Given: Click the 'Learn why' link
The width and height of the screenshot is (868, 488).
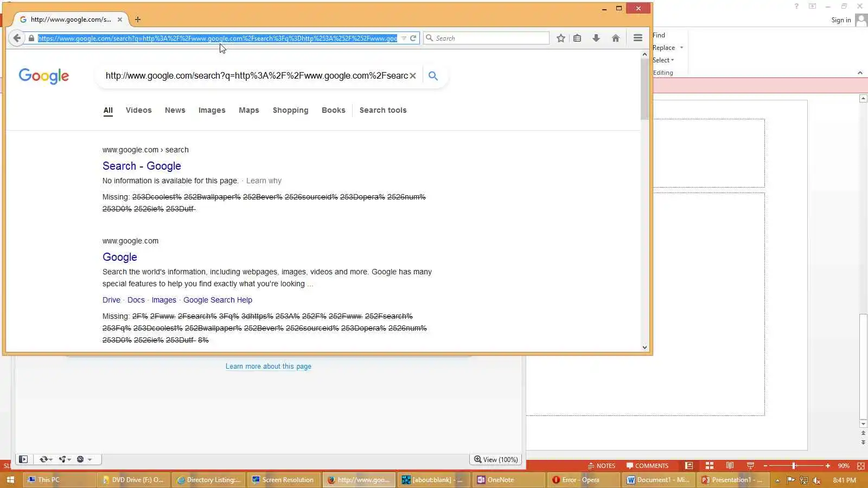Looking at the screenshot, I should 264,181.
